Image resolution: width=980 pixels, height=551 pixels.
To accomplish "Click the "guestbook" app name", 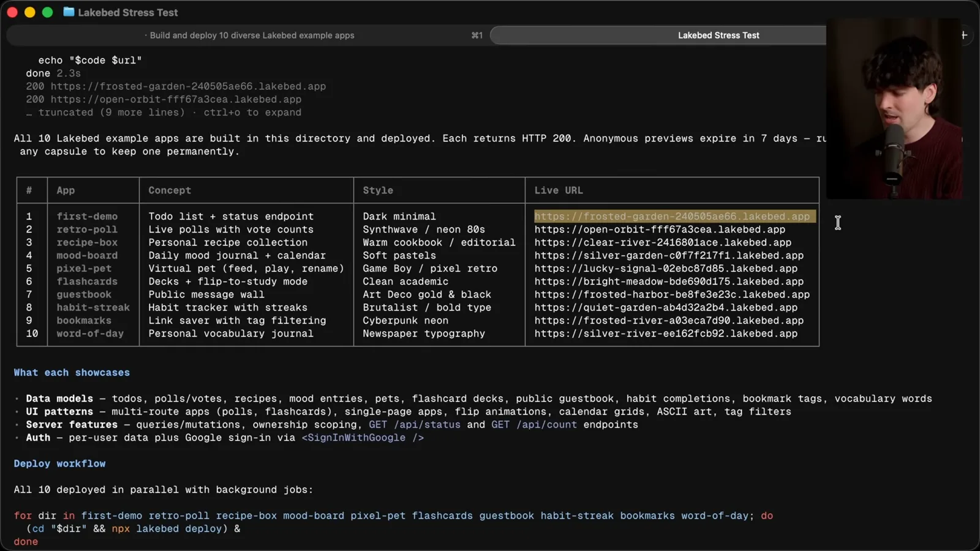I will pyautogui.click(x=84, y=294).
